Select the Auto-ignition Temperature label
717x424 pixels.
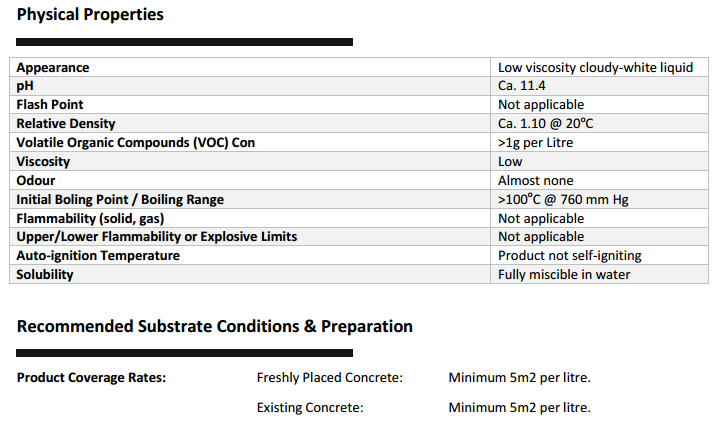pos(98,256)
